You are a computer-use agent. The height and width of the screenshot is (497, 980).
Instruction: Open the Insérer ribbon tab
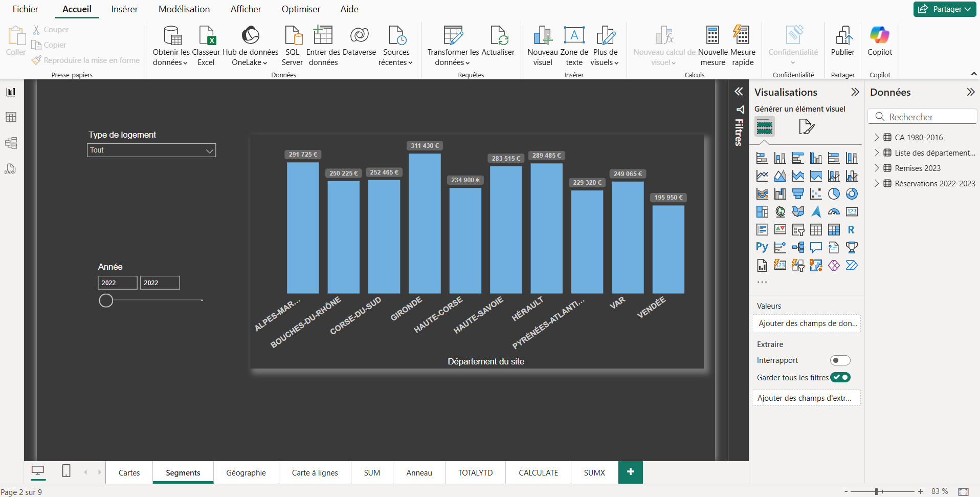tap(124, 9)
